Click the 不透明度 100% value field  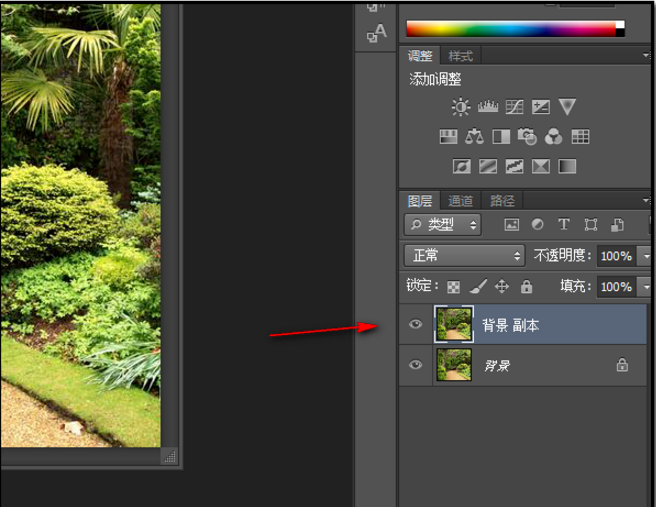point(616,256)
